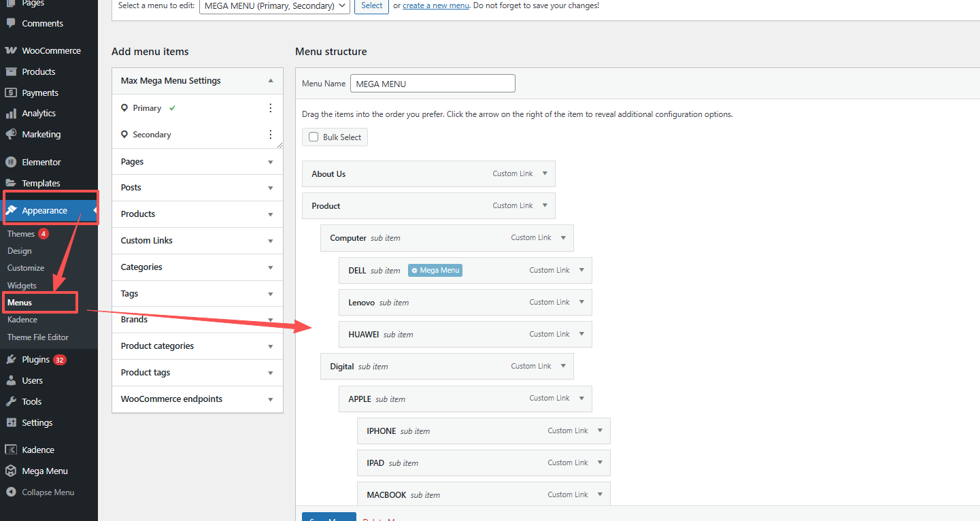Image resolution: width=980 pixels, height=521 pixels.
Task: Open the Primary location three-dot options
Action: coord(271,108)
